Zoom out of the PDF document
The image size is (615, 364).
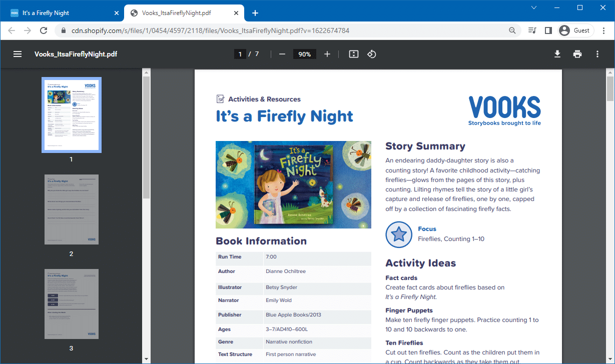[282, 54]
